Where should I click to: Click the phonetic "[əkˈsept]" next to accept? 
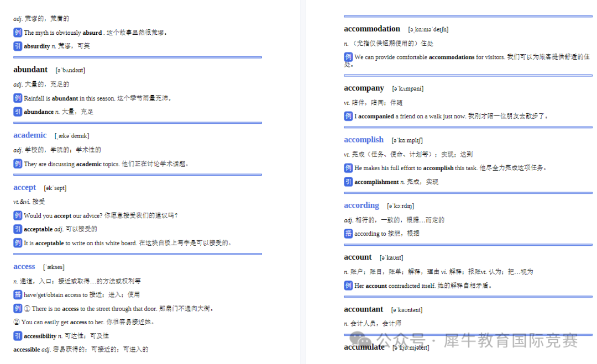[x=55, y=188]
